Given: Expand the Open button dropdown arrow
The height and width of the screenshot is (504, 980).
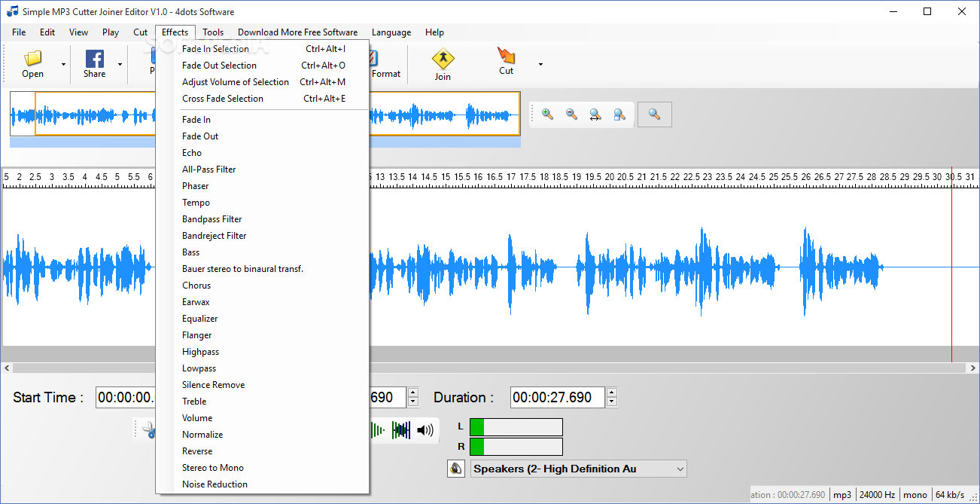Looking at the screenshot, I should click(x=63, y=65).
